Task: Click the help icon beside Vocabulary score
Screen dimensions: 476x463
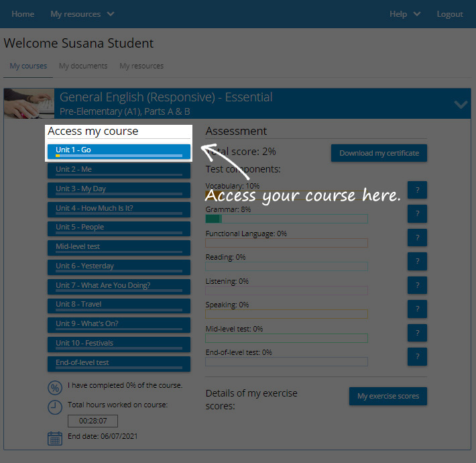Action: tap(417, 190)
